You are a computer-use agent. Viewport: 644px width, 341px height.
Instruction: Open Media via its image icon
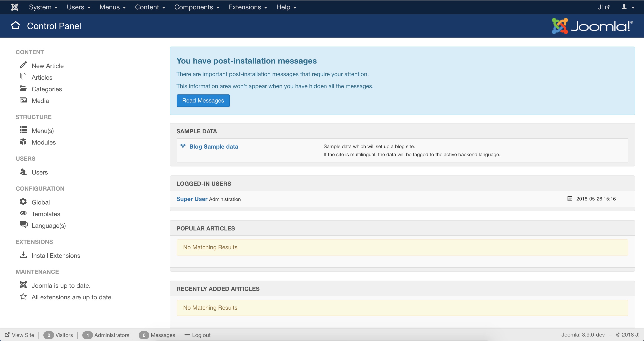(x=23, y=100)
